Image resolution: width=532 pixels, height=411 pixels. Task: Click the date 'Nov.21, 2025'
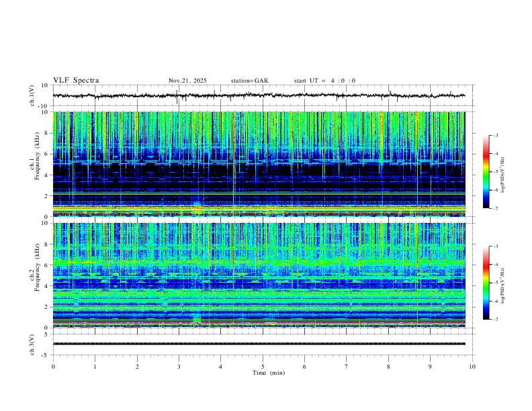(187, 81)
